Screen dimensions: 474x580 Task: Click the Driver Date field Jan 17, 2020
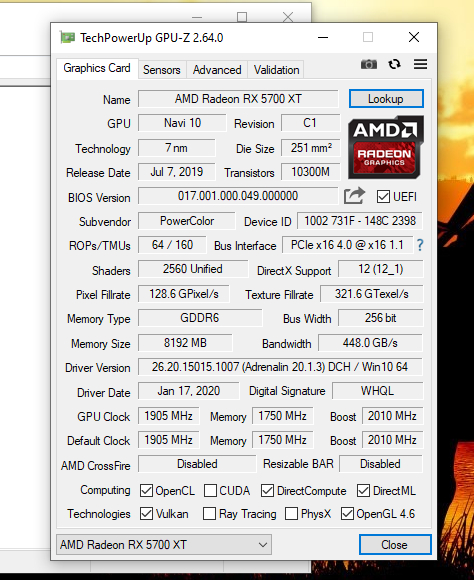click(x=189, y=391)
